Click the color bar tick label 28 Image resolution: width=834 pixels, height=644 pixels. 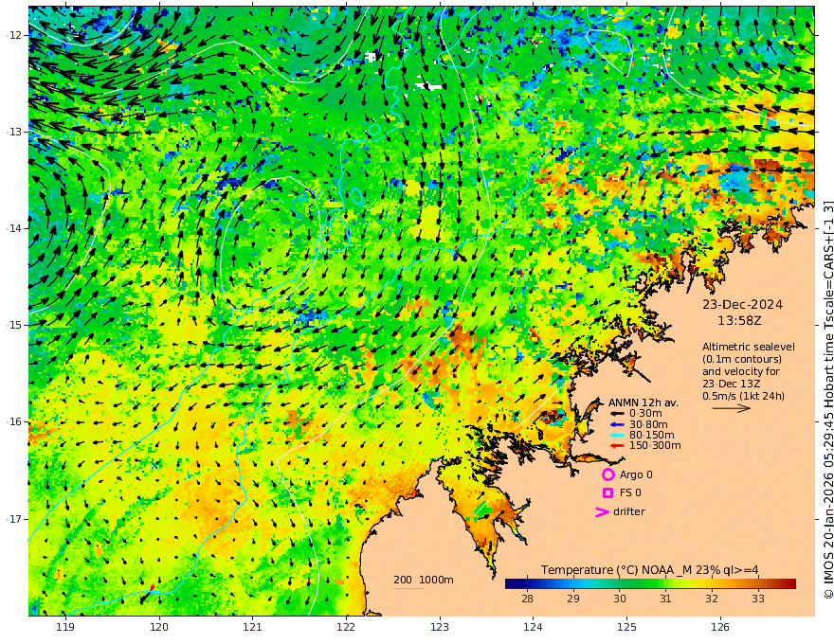tap(527, 599)
